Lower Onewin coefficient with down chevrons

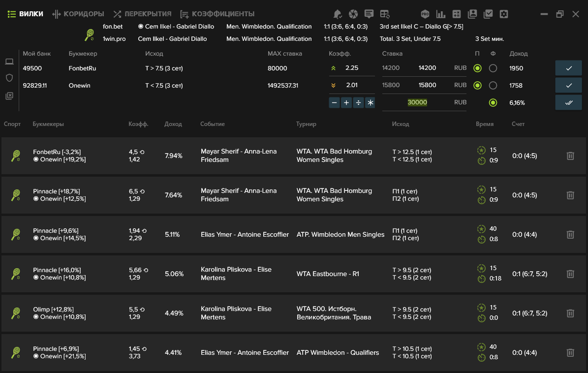(333, 86)
